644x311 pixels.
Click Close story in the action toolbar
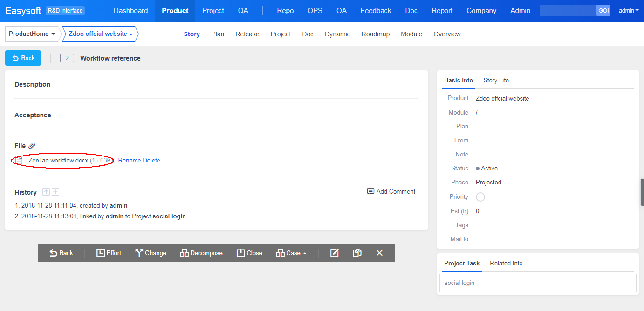[x=249, y=253]
